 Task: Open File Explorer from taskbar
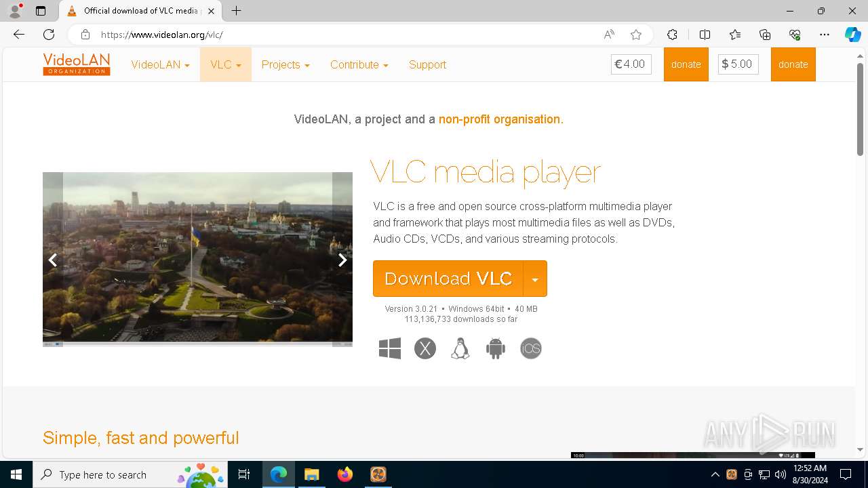(x=312, y=474)
